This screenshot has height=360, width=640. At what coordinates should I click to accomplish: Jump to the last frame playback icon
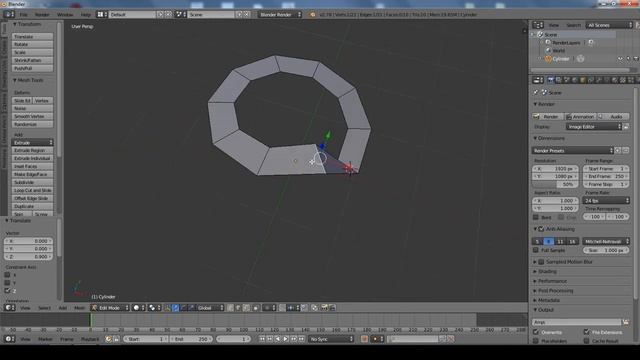(301, 339)
